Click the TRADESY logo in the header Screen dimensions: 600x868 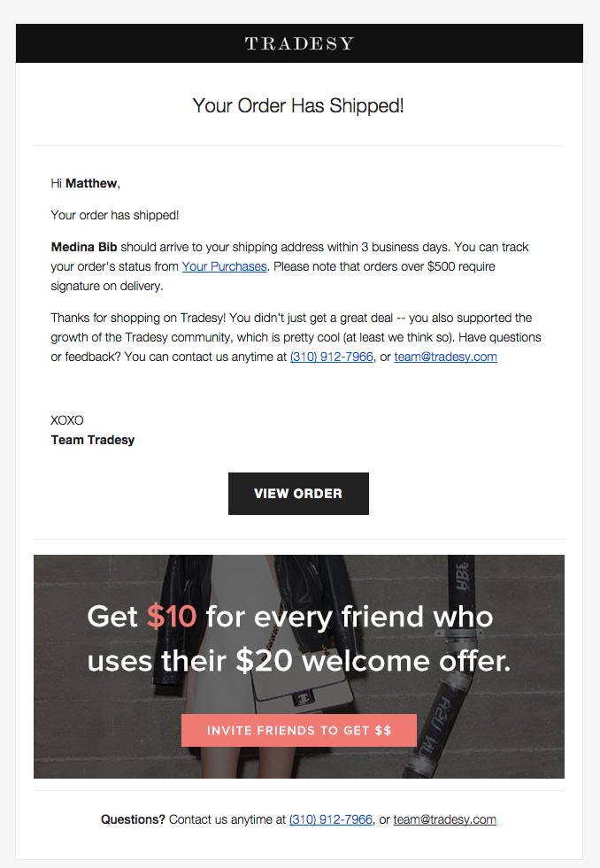299,43
